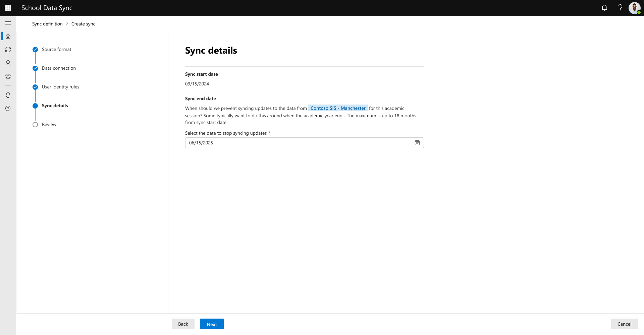Go back to Sync definition breadcrumb
644x335 pixels.
[x=47, y=24]
